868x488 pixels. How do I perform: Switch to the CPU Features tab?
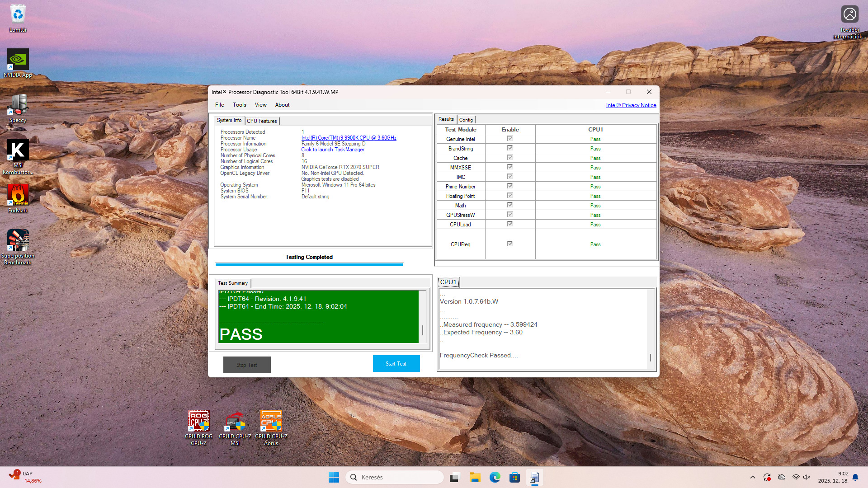262,121
